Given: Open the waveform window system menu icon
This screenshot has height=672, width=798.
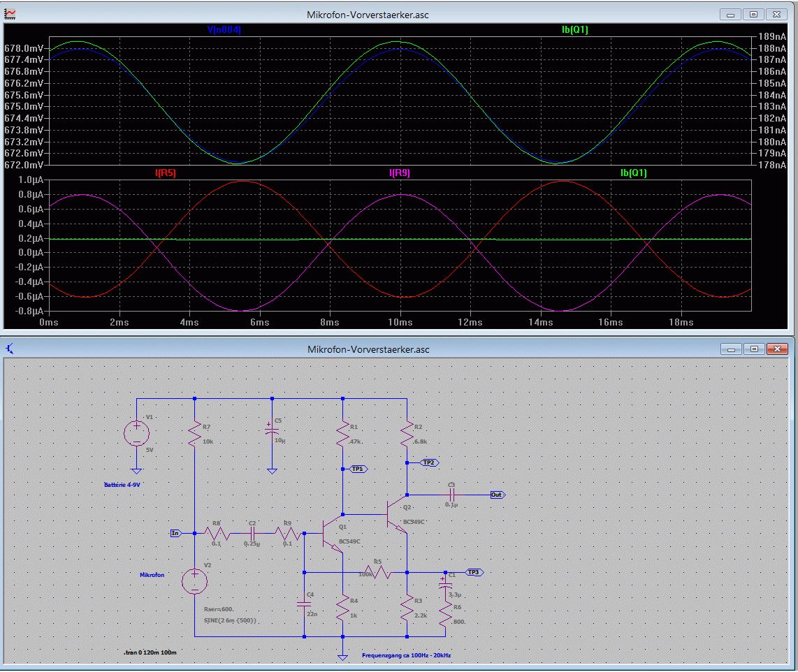Looking at the screenshot, I should pos(11,14).
